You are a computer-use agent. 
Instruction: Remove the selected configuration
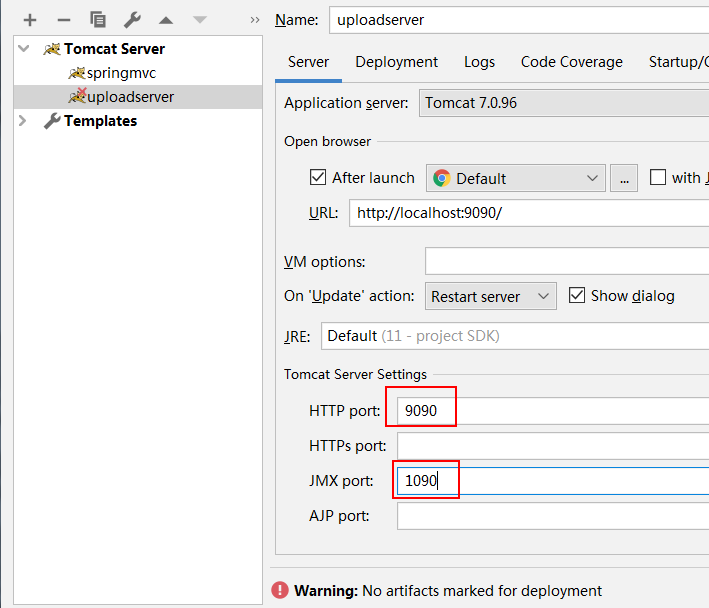coord(64,20)
